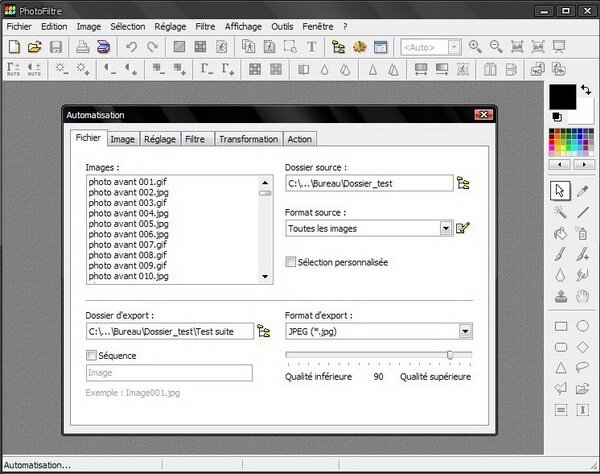Click the Save diskette icon

pos(56,47)
